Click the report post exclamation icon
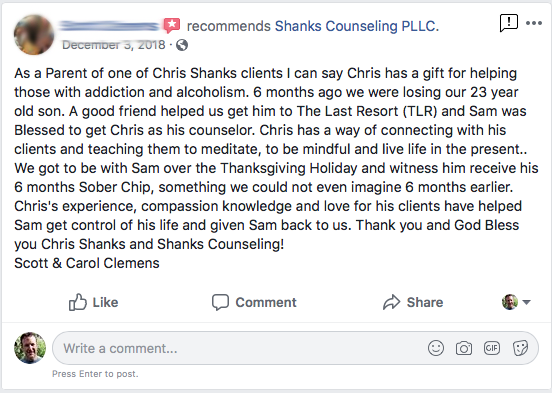Viewport: 552px width, 393px height. pyautogui.click(x=509, y=23)
